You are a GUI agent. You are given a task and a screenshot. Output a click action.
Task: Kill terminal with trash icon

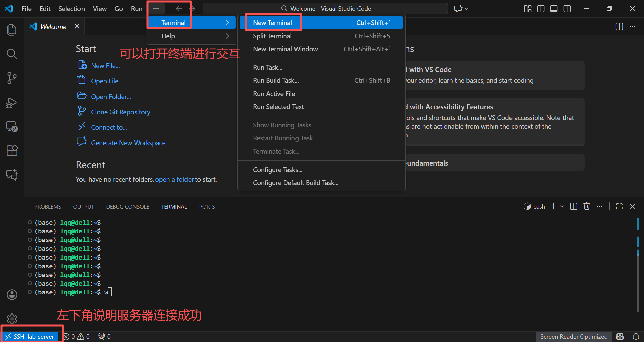[587, 206]
